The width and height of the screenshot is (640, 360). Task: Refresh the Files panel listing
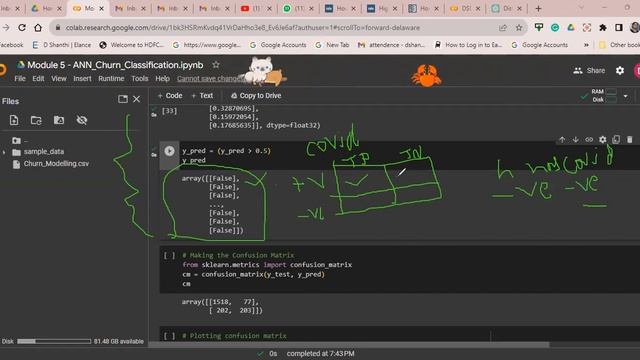pyautogui.click(x=36, y=120)
